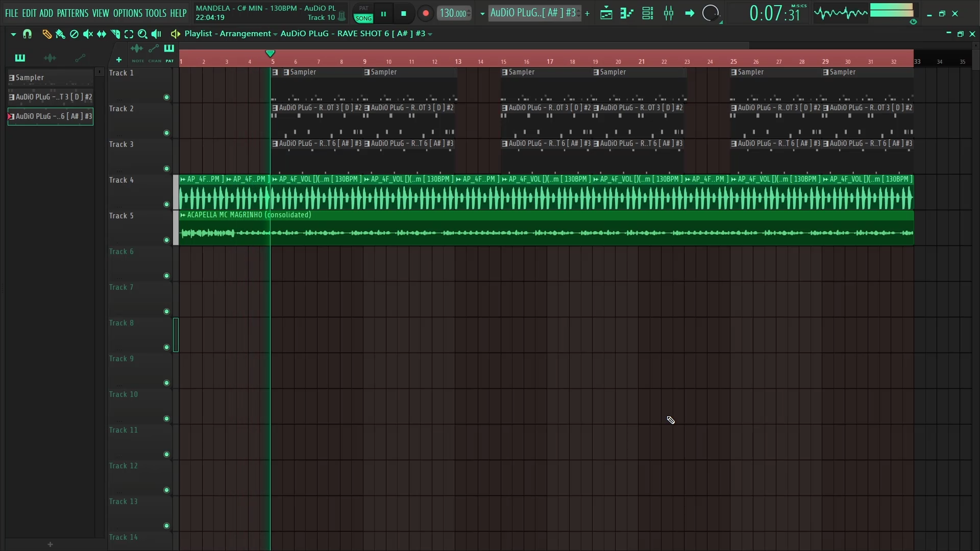Screen dimensions: 980x551
Task: Open the Channel rack
Action: pos(647,13)
